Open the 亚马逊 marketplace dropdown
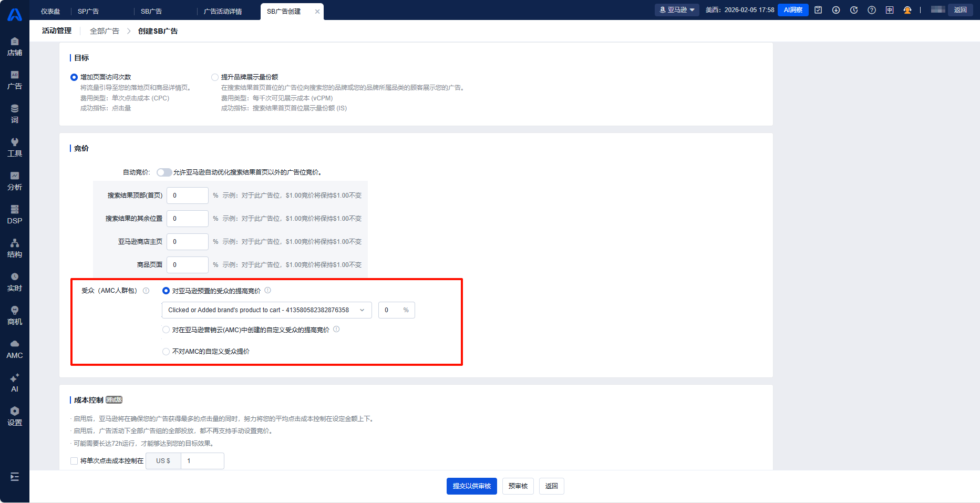980x503 pixels. pos(677,10)
